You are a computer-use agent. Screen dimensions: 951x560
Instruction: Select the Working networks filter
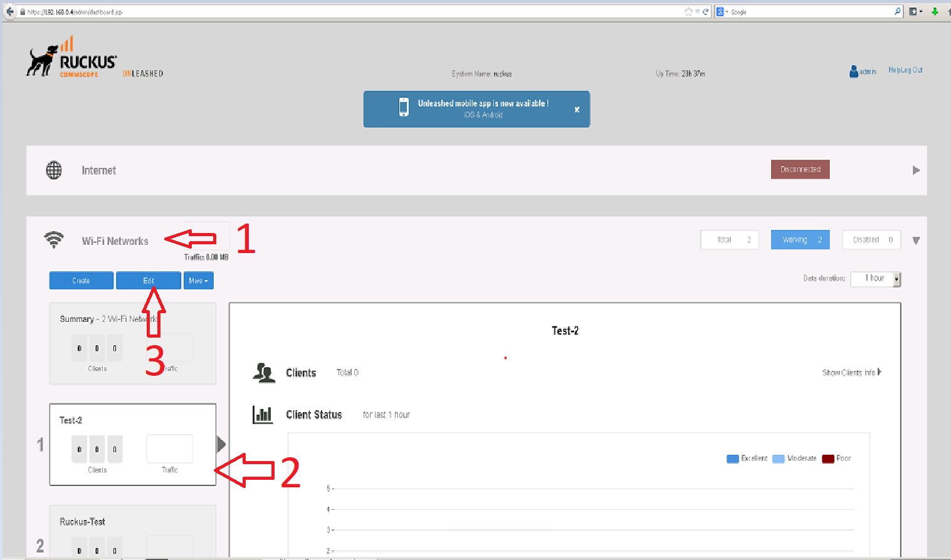(801, 240)
